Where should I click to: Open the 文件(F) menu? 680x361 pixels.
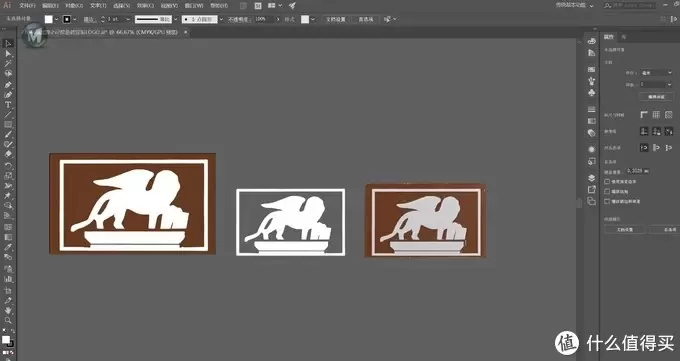tap(27, 6)
